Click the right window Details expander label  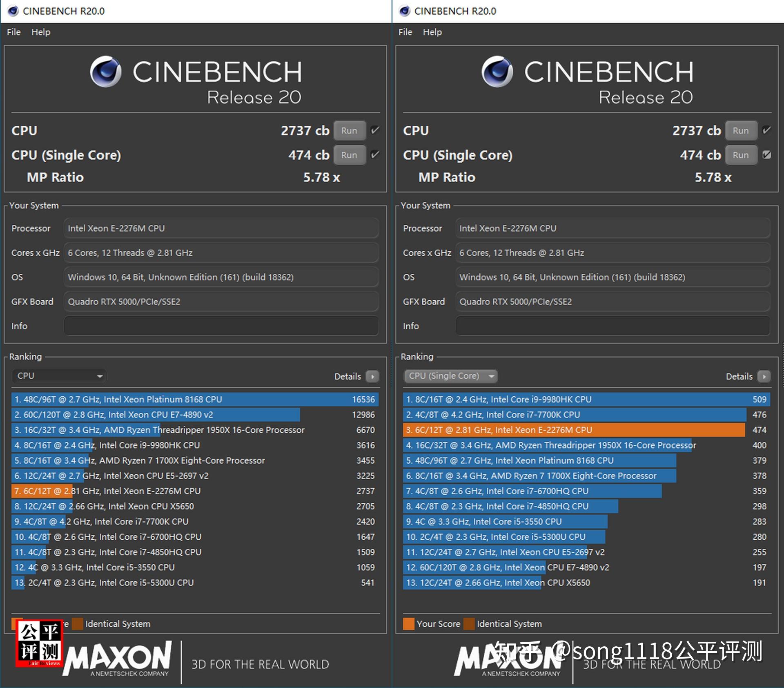tap(739, 376)
